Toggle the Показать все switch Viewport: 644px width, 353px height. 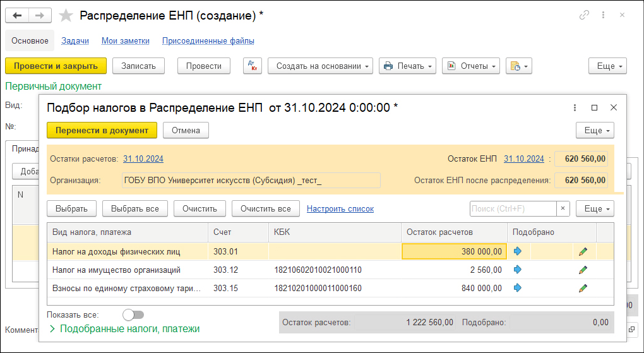[133, 314]
